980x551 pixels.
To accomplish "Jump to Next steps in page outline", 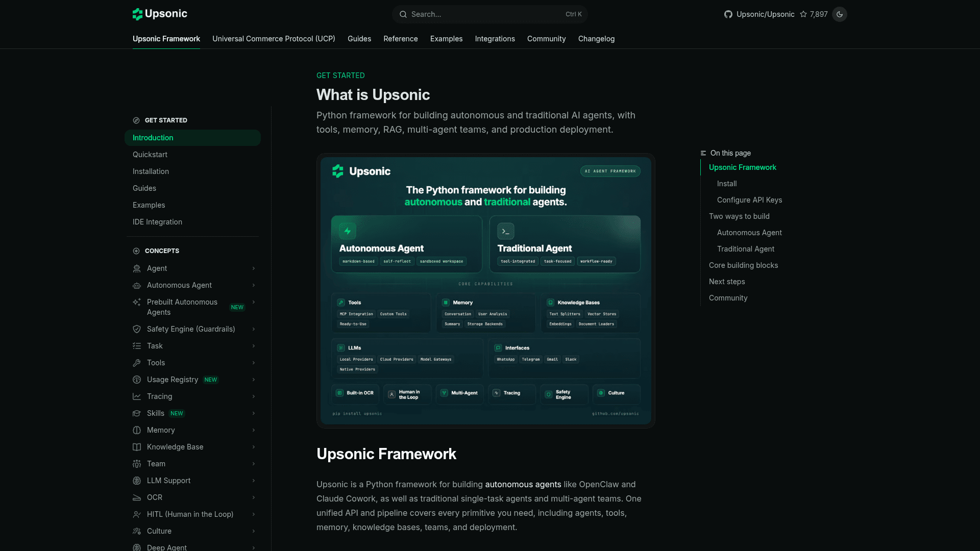I will 727,282.
